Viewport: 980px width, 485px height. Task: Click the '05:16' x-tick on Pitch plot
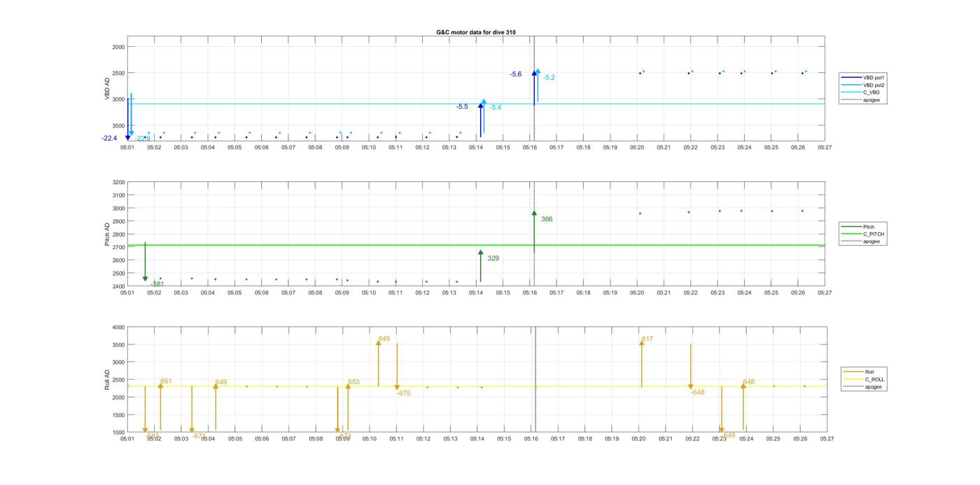[x=530, y=293]
